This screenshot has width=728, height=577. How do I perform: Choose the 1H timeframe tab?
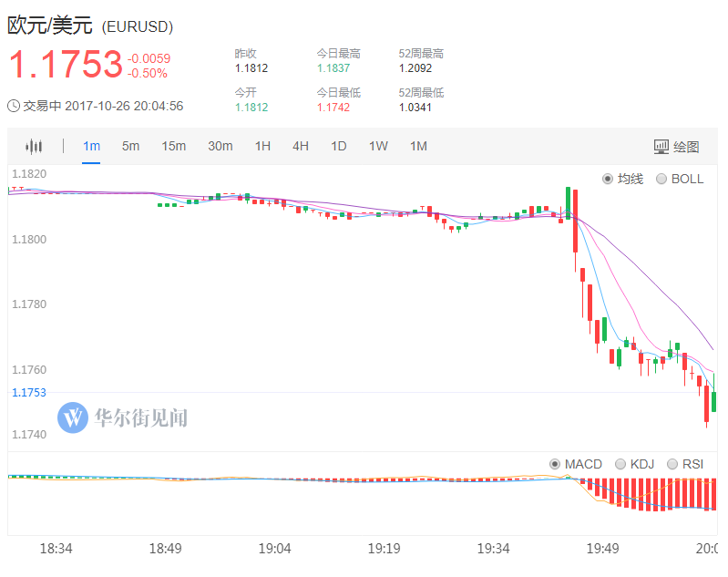[x=262, y=147]
